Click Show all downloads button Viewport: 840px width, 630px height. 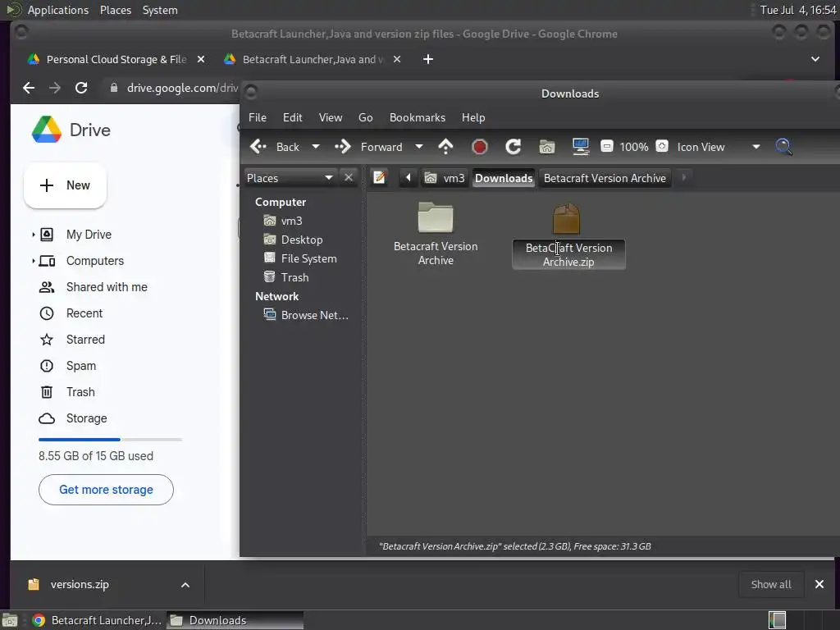tap(771, 584)
